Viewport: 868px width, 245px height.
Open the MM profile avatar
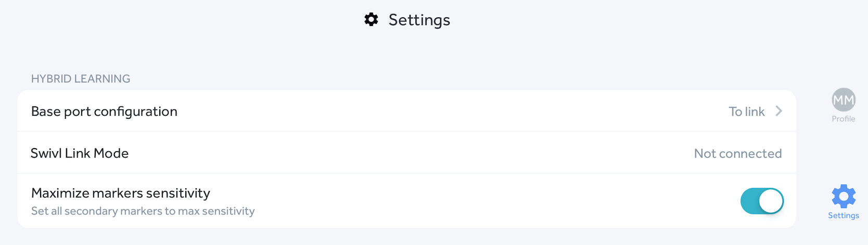click(x=844, y=100)
